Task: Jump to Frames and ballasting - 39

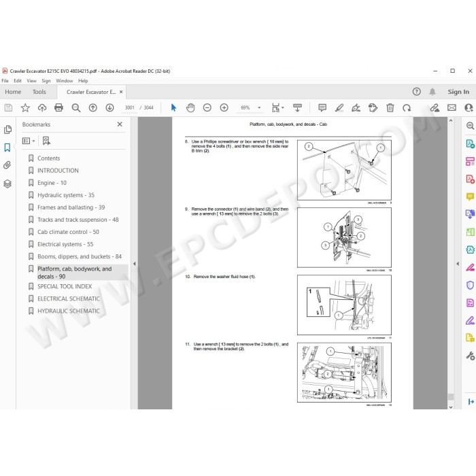Action: pyautogui.click(x=71, y=207)
